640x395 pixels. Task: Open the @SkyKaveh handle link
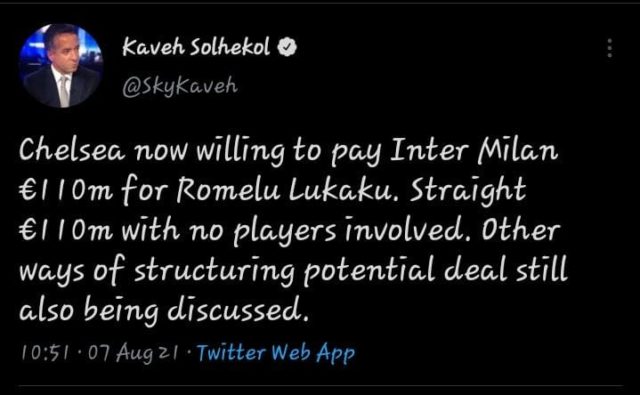180,86
